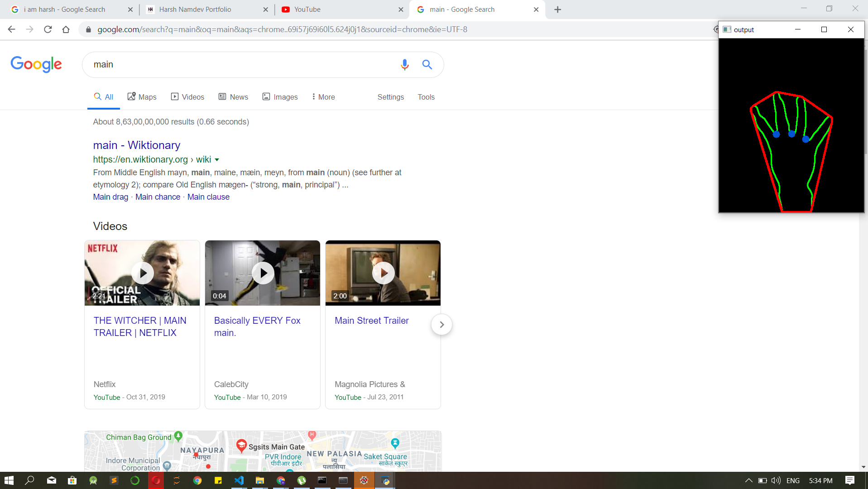Open THE WITCHER MAIN TRAILER link
The width and height of the screenshot is (868, 489).
(x=140, y=326)
